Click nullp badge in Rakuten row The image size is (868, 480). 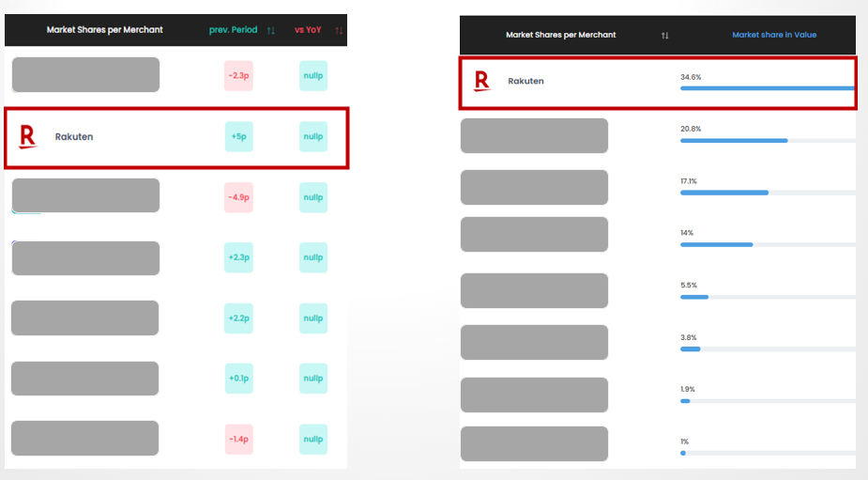313,136
